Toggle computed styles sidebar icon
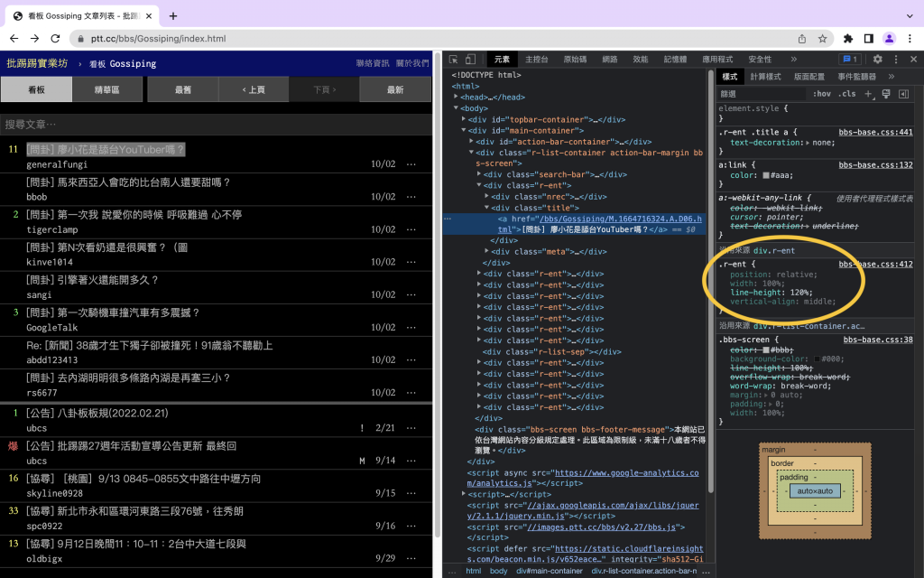This screenshot has width=924, height=578. pyautogui.click(x=903, y=94)
